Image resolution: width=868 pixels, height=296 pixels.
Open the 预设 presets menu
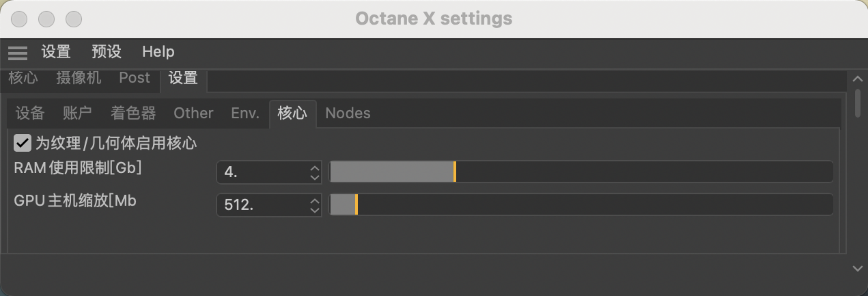(106, 52)
